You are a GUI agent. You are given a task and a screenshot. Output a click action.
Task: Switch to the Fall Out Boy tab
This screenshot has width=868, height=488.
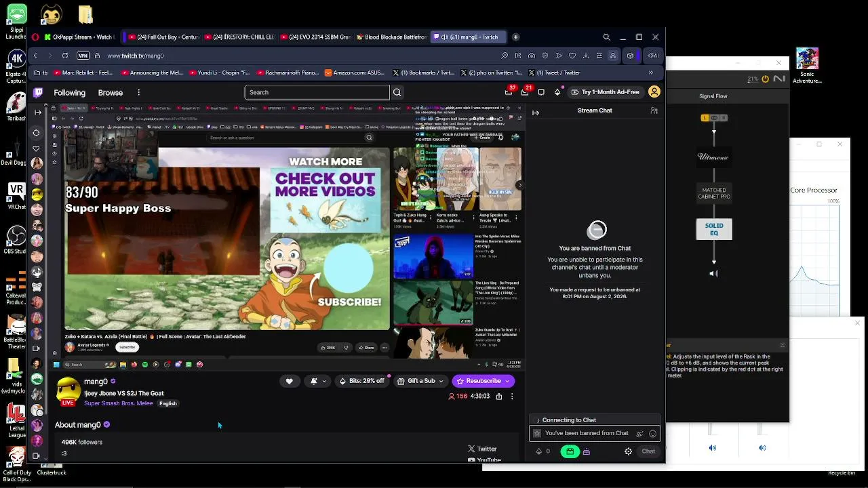coord(163,37)
